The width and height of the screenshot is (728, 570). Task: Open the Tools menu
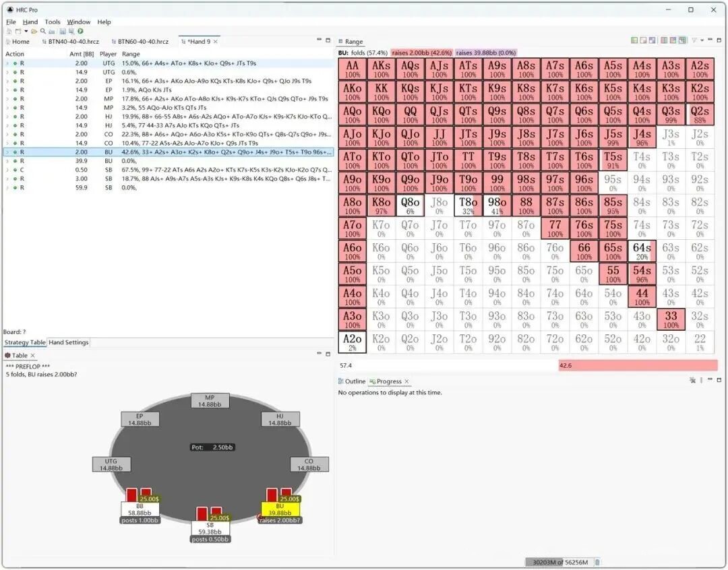click(53, 22)
